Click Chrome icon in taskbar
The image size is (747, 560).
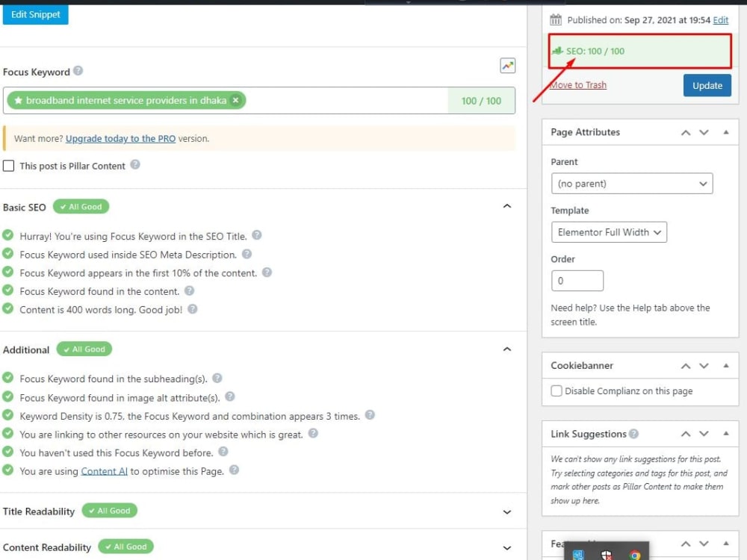[634, 556]
